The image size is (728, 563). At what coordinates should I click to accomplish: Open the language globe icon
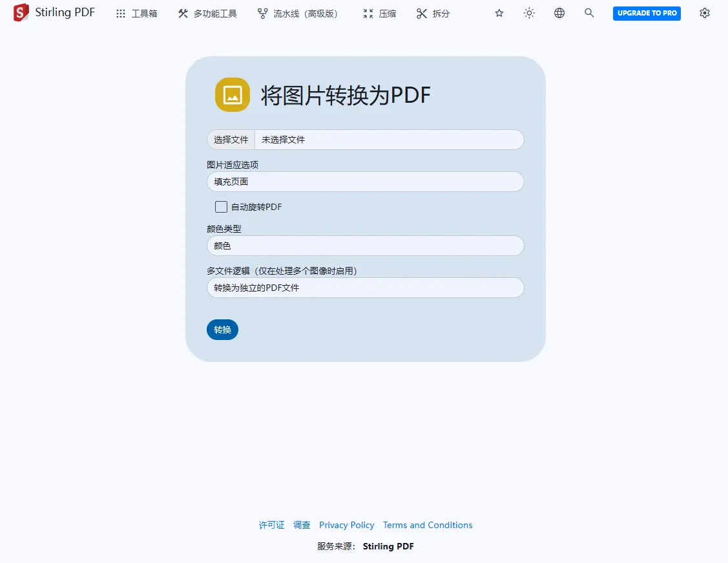click(x=559, y=13)
